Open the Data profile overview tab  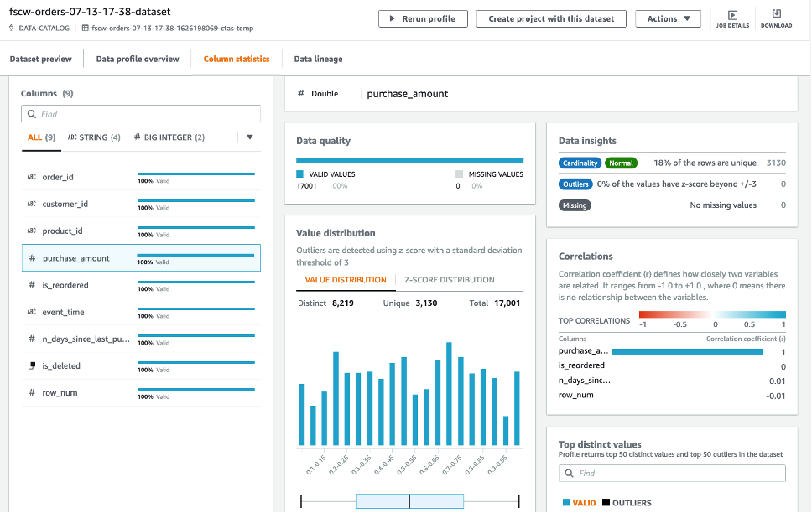[138, 60]
